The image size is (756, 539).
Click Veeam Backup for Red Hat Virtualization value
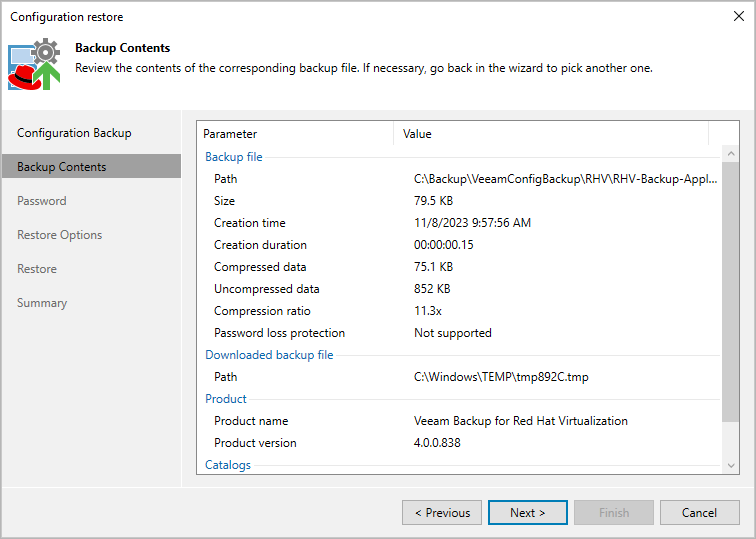click(x=521, y=421)
